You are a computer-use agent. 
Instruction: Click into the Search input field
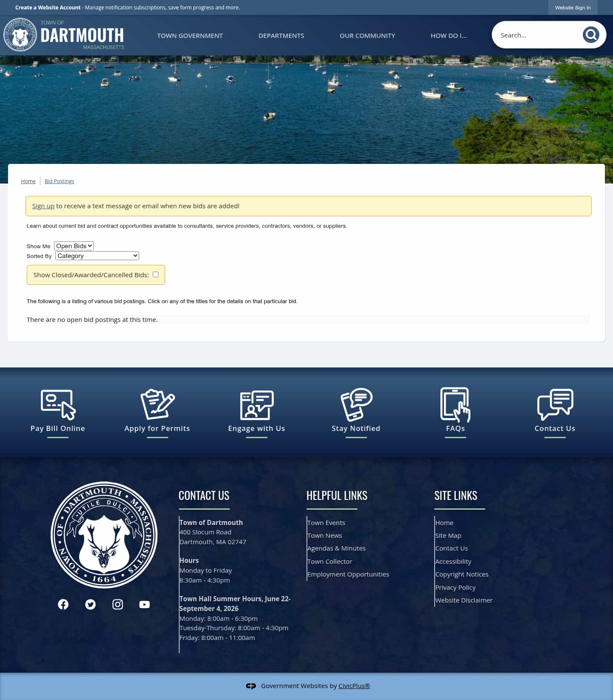click(537, 35)
